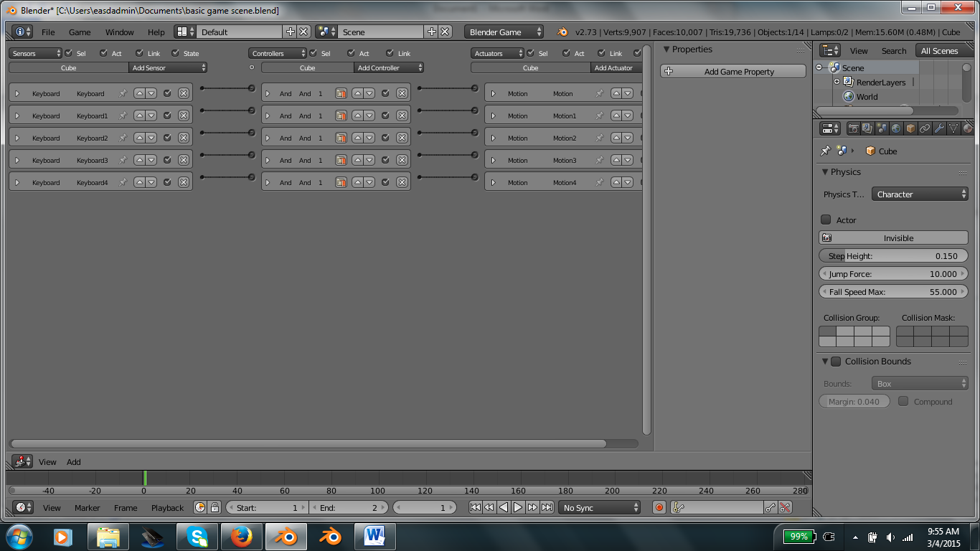Remove the first And controller with its X
The height and width of the screenshot is (551, 980).
point(402,93)
